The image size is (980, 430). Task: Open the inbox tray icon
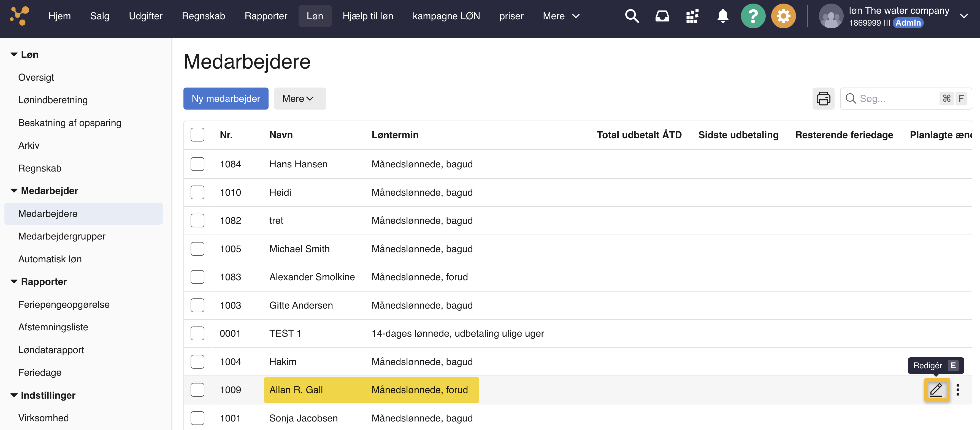tap(662, 16)
